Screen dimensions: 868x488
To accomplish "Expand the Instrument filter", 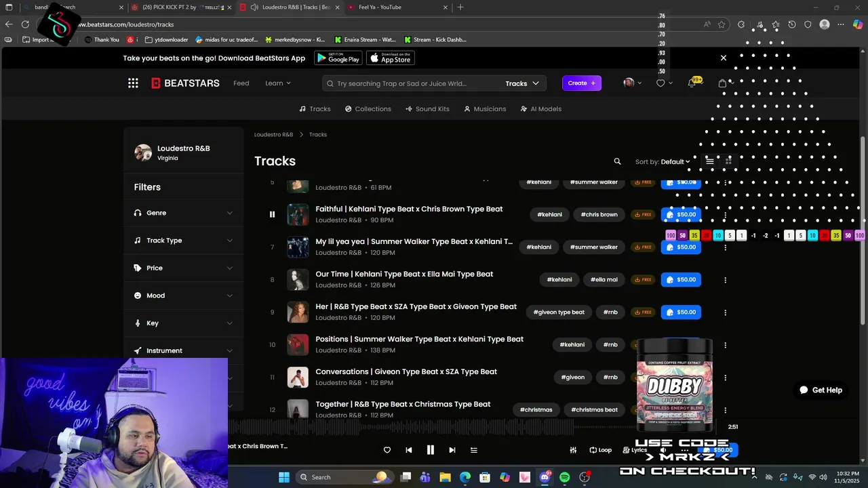I will (x=184, y=350).
